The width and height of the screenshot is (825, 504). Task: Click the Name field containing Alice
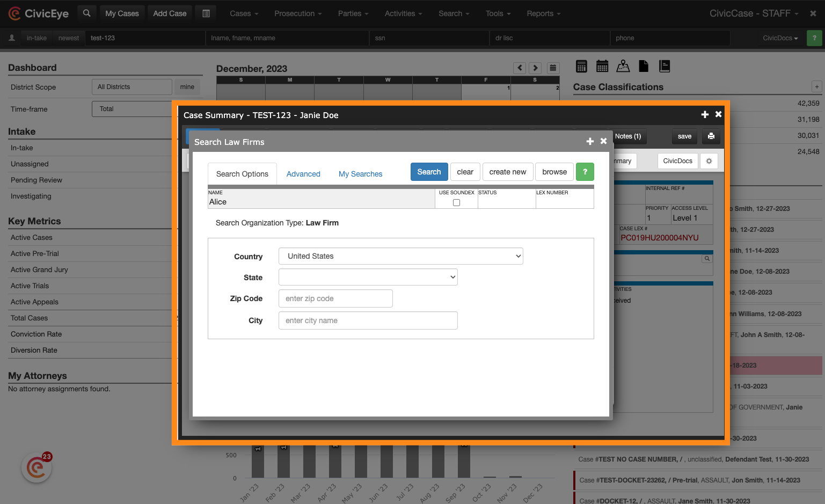click(x=322, y=199)
